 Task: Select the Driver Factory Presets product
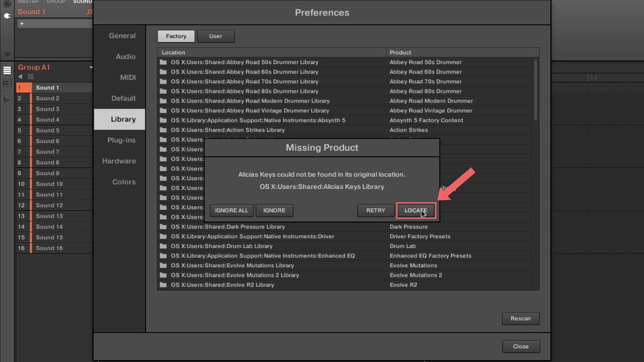tap(420, 236)
